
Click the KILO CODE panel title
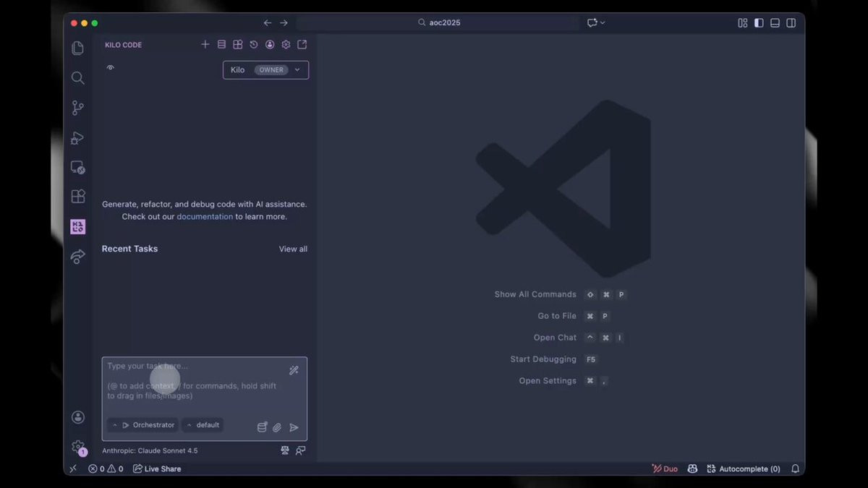click(123, 45)
